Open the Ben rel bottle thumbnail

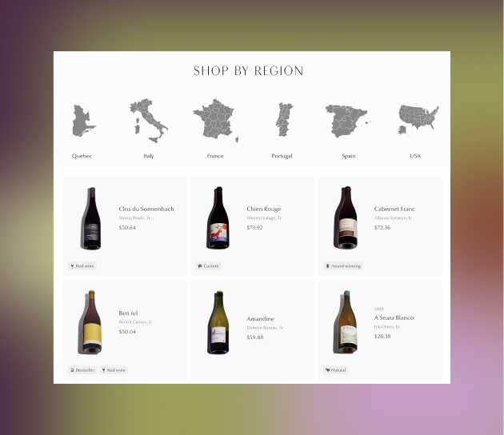[x=90, y=322]
